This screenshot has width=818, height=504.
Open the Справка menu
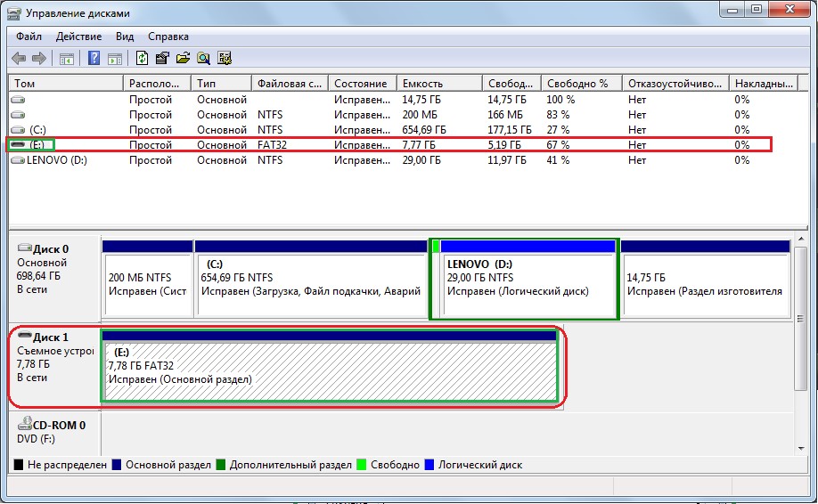point(168,37)
